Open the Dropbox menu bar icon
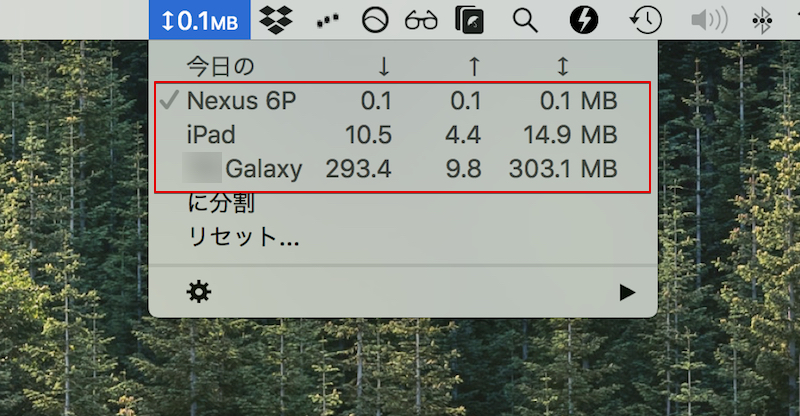This screenshot has width=800, height=416. point(276,20)
